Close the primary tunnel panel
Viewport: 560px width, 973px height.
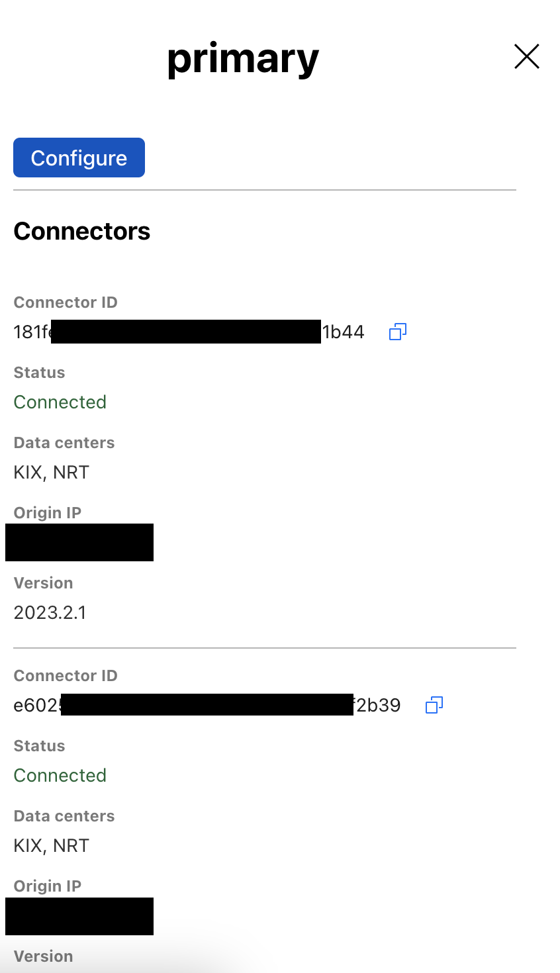527,56
